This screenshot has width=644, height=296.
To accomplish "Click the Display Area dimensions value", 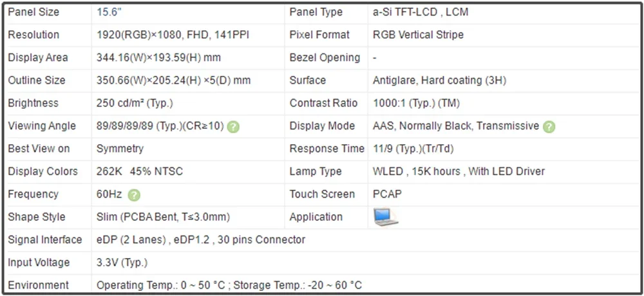I will pyautogui.click(x=158, y=58).
